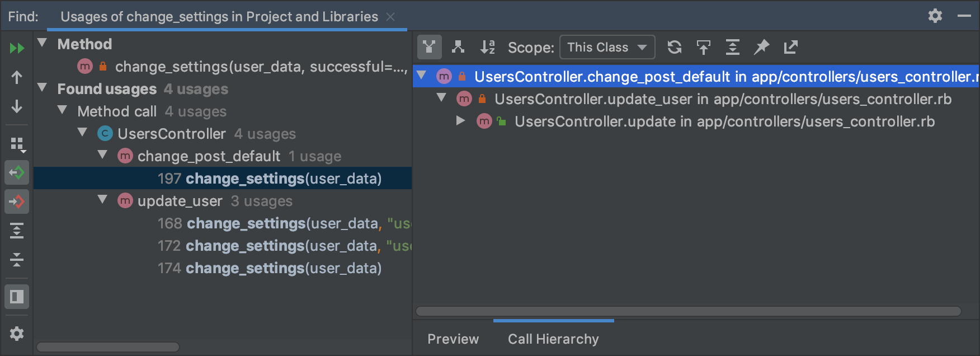Toggle Caller Methods Hierarchy button

coord(429,47)
